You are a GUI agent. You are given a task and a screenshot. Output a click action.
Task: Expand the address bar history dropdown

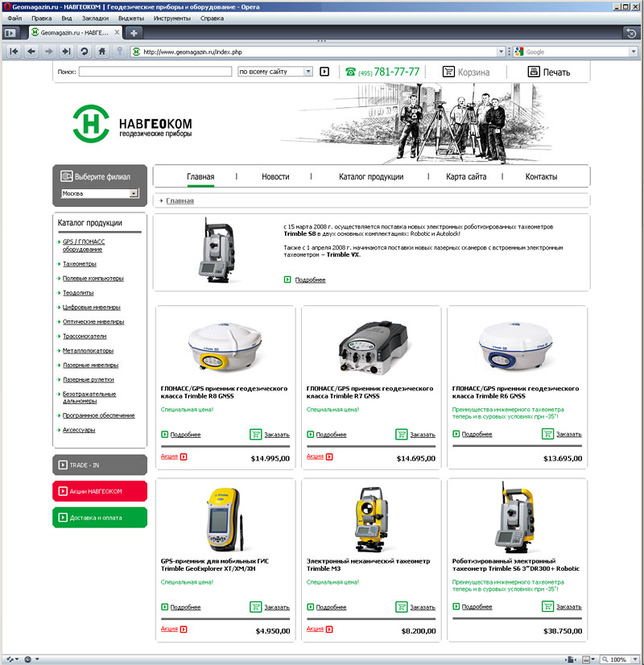[x=502, y=52]
